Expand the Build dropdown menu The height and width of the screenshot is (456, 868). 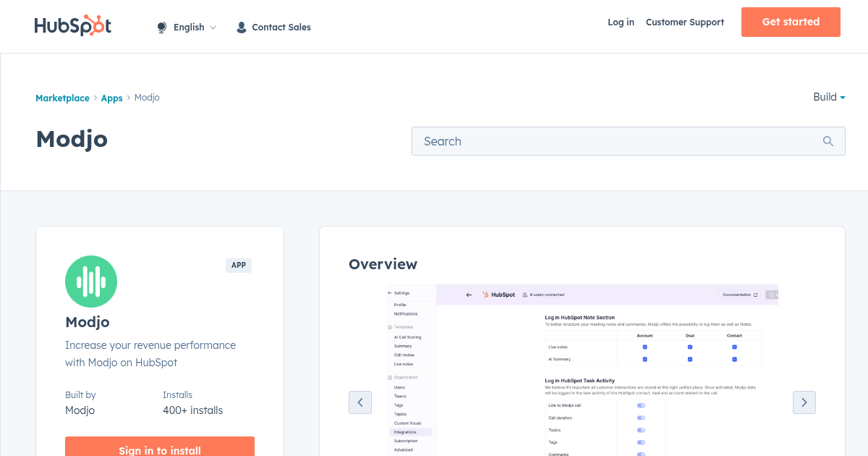click(827, 97)
